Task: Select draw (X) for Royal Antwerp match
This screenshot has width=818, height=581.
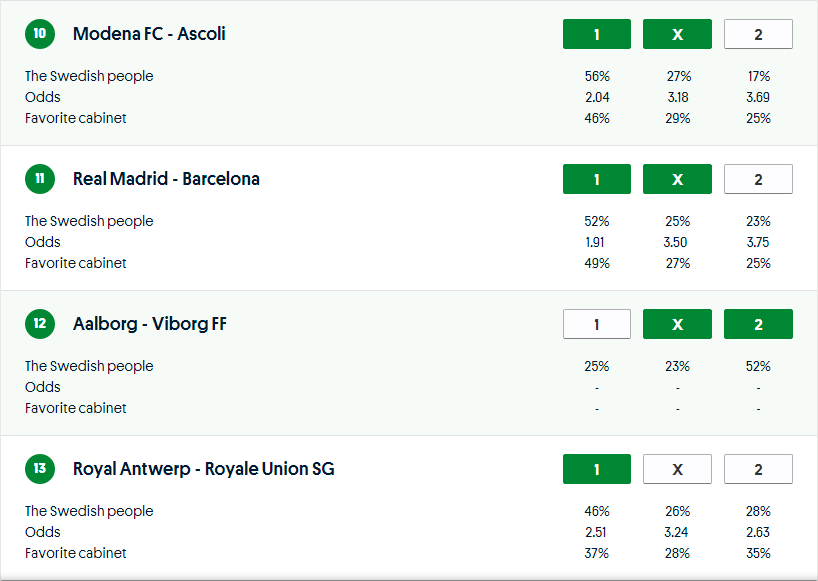Action: pos(677,469)
